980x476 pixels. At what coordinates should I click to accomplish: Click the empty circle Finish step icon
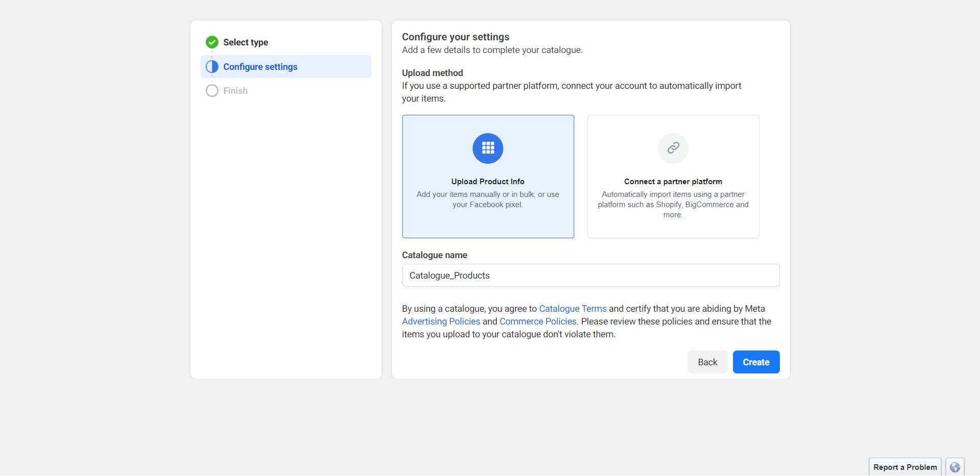212,91
